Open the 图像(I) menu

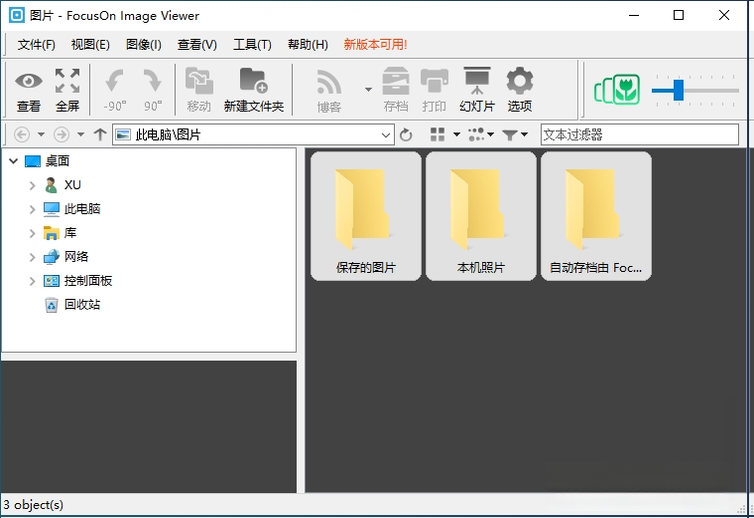coord(143,45)
